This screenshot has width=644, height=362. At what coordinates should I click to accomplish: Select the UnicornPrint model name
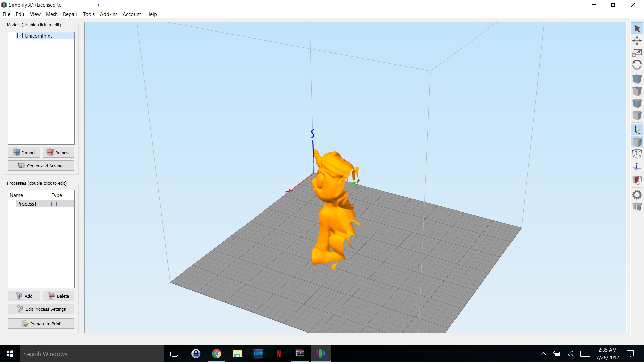38,36
